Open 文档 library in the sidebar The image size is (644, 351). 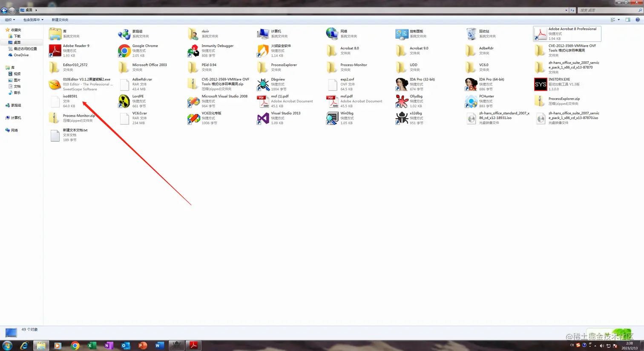point(17,86)
